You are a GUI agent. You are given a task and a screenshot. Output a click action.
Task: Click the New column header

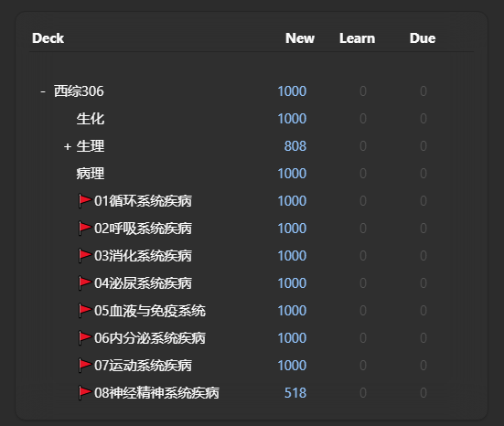point(300,38)
